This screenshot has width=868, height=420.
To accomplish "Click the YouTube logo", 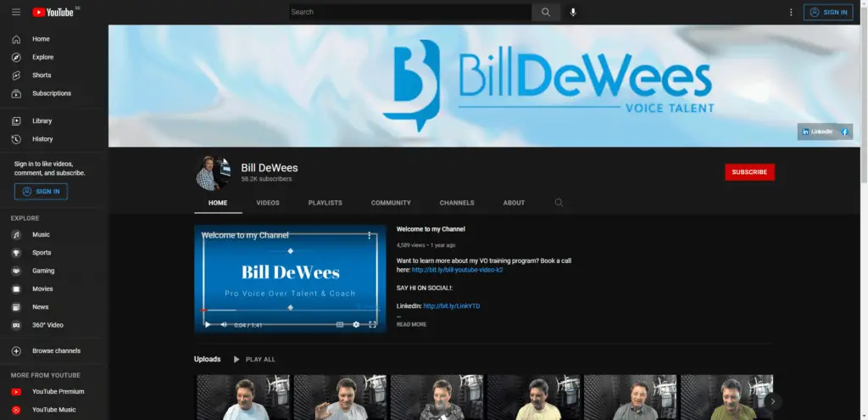I will click(53, 12).
